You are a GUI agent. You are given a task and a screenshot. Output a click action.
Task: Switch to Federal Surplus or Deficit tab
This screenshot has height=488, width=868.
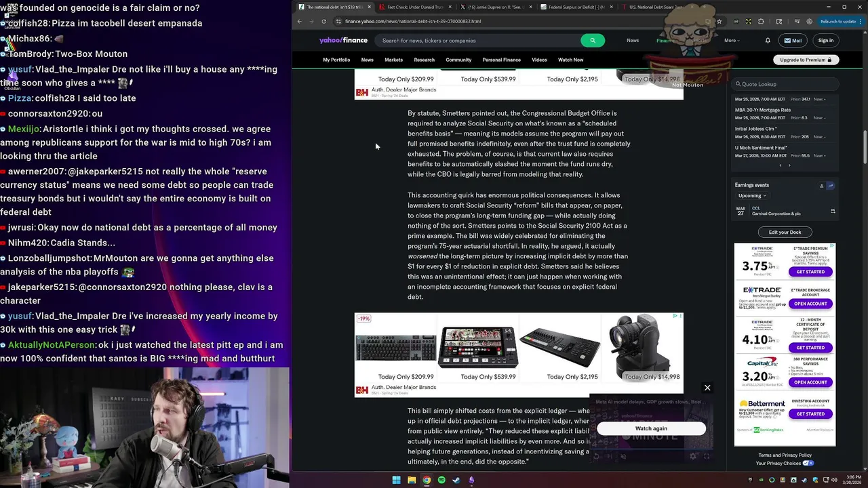[x=576, y=7]
